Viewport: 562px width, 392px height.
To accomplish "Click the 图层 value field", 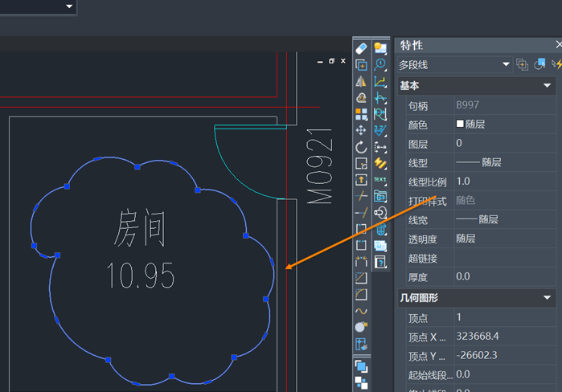I will coord(505,143).
